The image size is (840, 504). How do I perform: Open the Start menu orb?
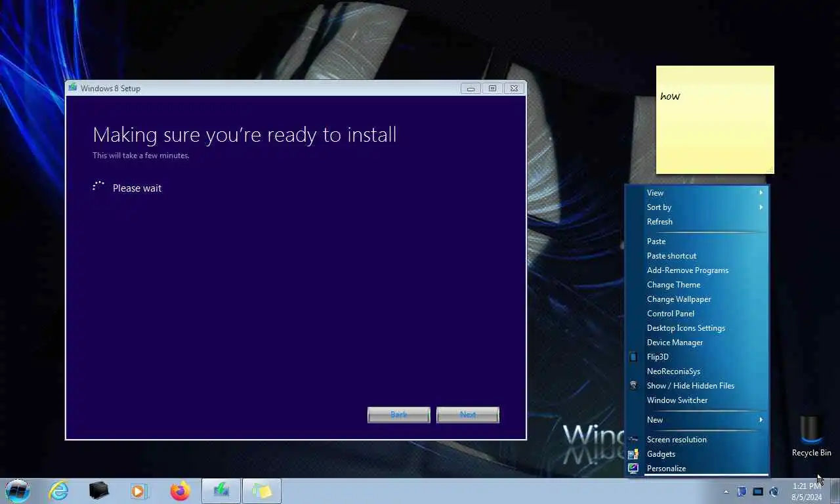[x=17, y=491]
